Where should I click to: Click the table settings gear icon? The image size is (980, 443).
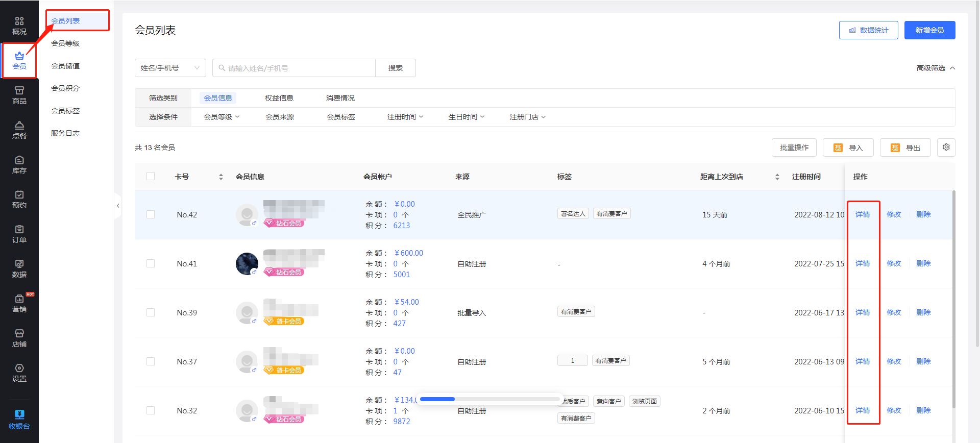point(946,147)
